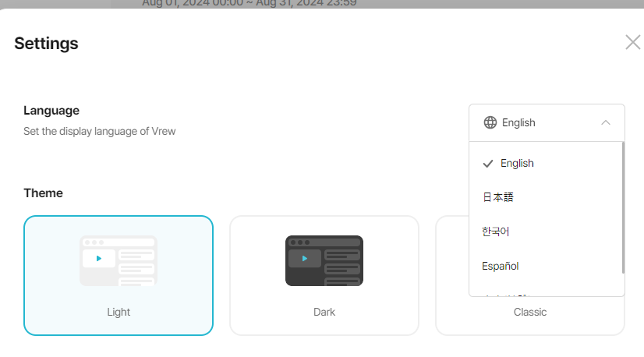Close the Settings dialog

(x=633, y=42)
